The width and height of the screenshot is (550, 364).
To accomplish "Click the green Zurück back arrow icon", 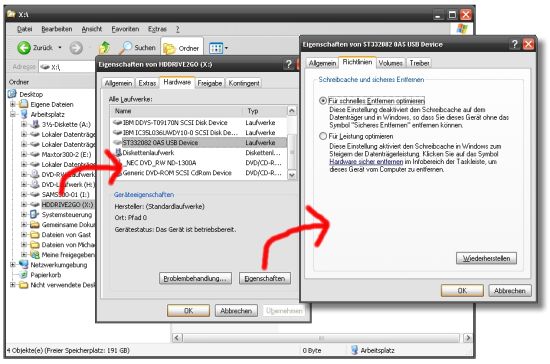I will (24, 48).
